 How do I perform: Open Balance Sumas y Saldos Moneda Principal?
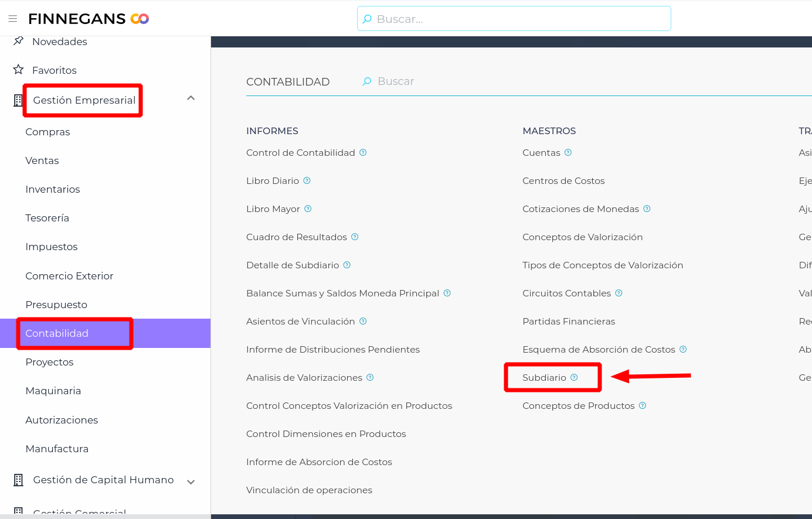point(342,293)
